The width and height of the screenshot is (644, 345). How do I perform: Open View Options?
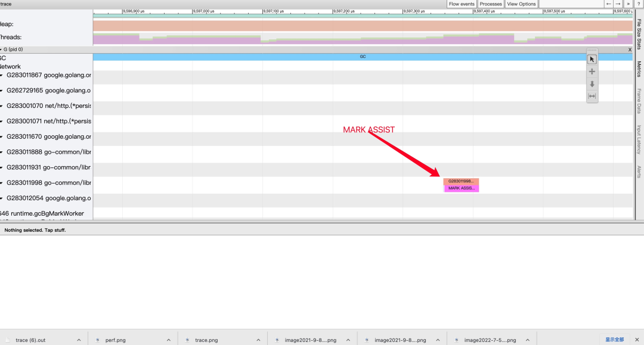click(521, 4)
